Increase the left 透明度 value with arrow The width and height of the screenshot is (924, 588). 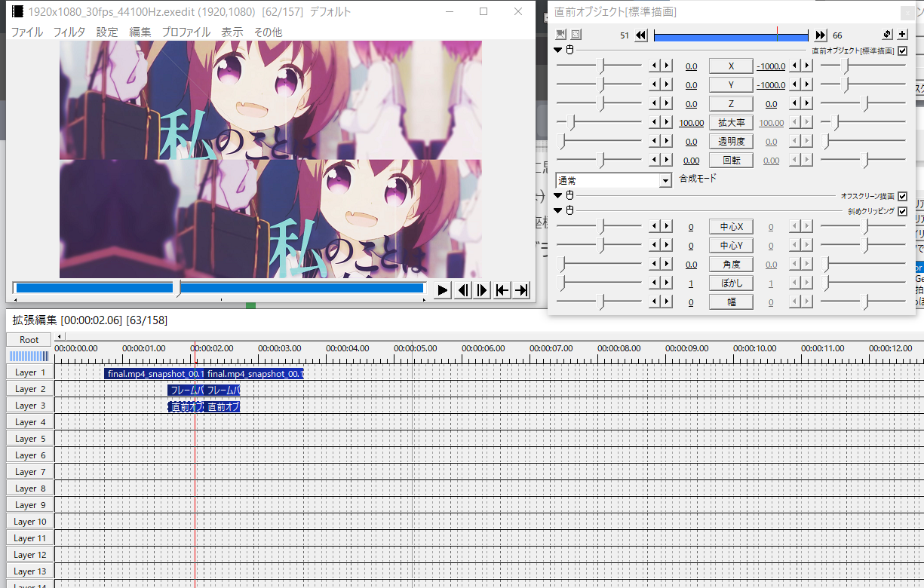[666, 141]
